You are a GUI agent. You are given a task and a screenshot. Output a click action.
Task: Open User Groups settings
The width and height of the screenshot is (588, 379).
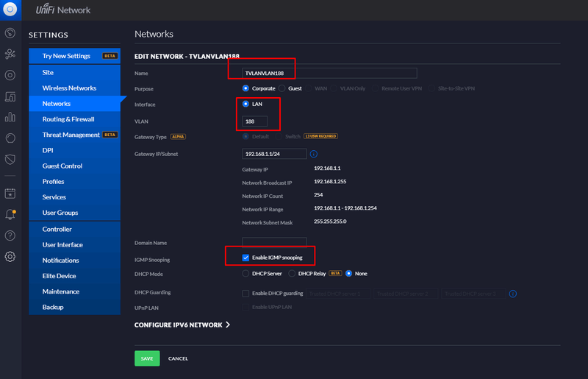75,213
